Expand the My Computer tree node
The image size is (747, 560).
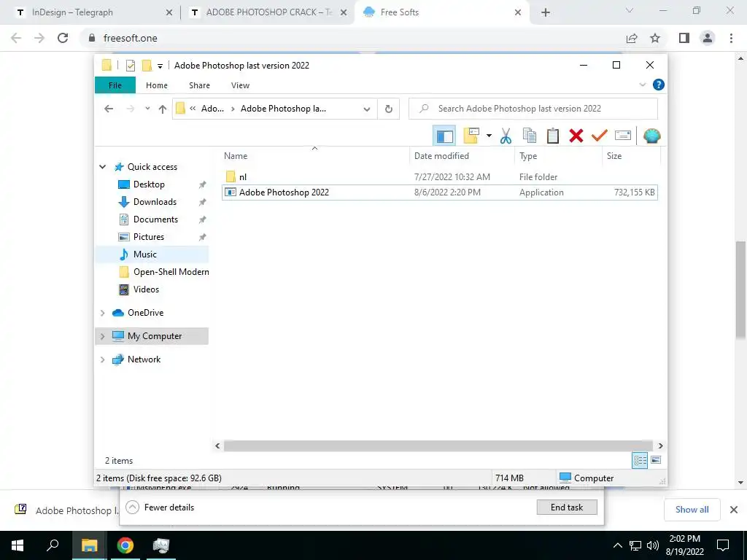pos(102,336)
